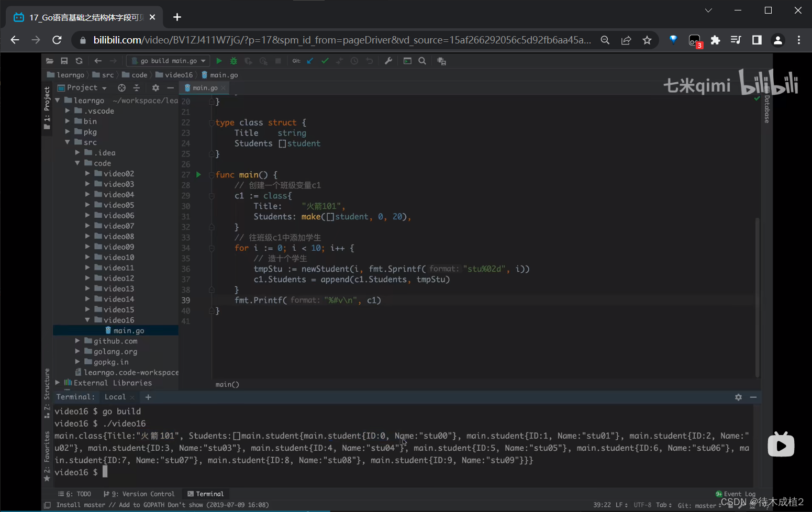Click the video16 breadcrumb

[x=174, y=75]
